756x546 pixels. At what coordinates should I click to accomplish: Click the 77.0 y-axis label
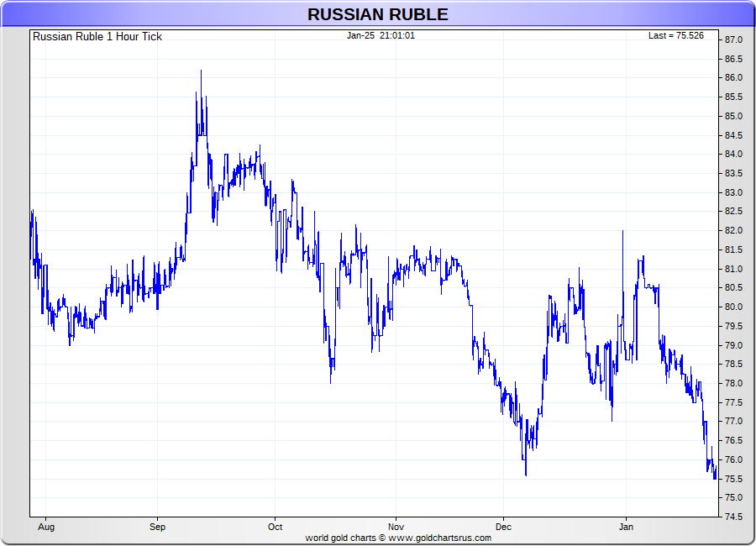(734, 422)
